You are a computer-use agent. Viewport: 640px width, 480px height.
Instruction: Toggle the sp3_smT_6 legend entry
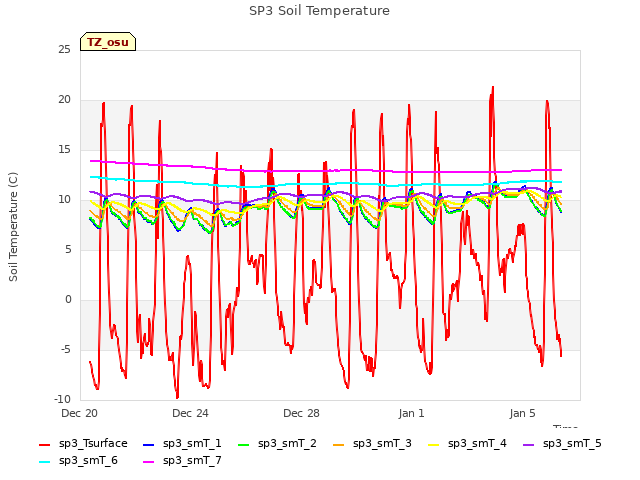point(78,461)
